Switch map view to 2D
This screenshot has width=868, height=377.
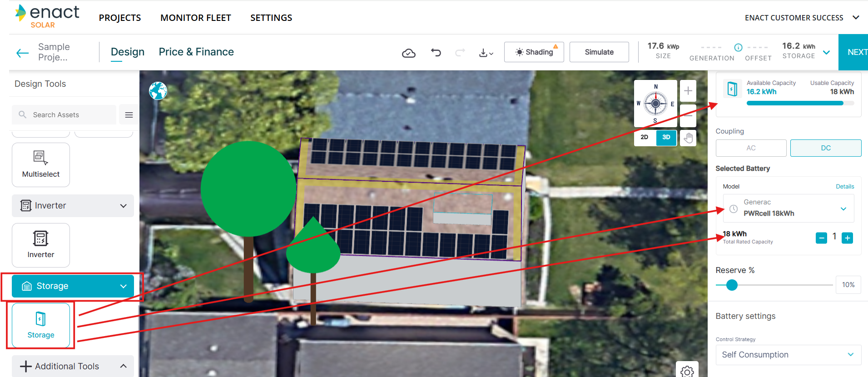click(x=645, y=137)
